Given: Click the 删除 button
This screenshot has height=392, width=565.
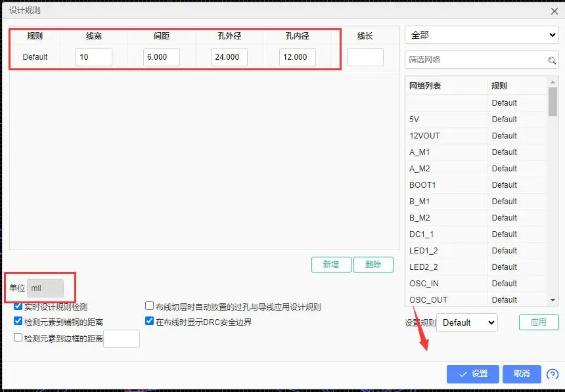Looking at the screenshot, I should coord(373,264).
